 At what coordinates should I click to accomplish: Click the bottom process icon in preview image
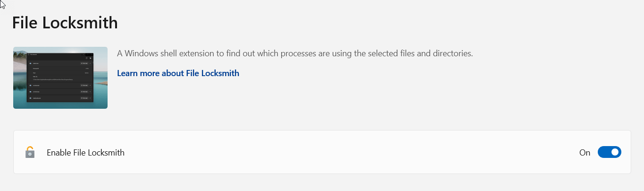30,98
